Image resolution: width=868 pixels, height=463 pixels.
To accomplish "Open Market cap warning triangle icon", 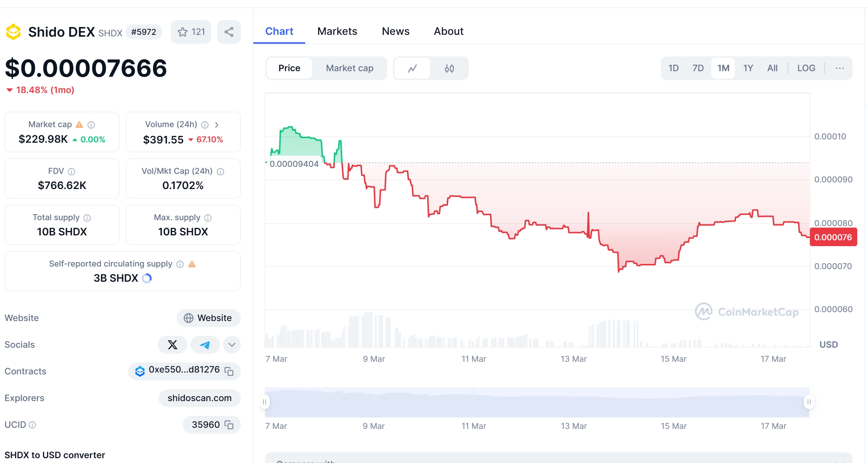I will point(79,125).
